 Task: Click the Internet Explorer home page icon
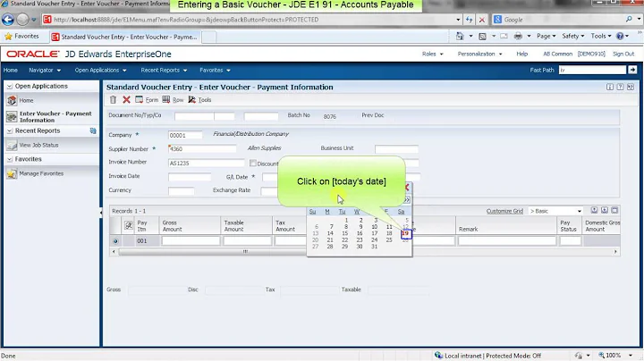[x=460, y=36]
